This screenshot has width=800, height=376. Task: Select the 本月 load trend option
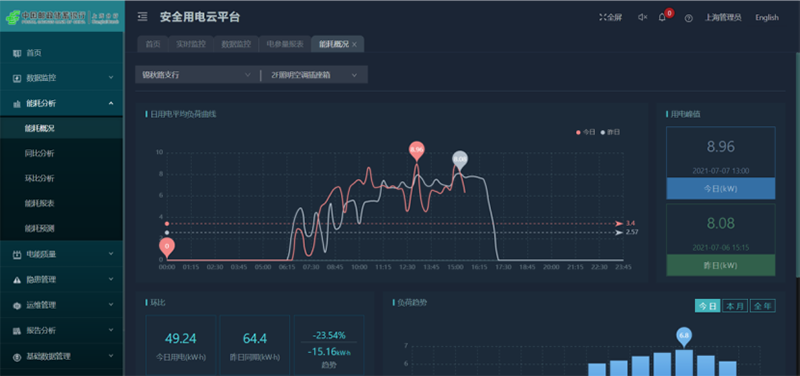(735, 306)
